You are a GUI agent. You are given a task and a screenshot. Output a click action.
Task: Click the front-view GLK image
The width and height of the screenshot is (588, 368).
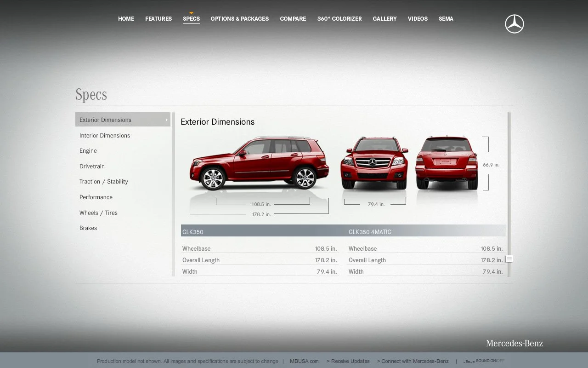[x=374, y=163]
